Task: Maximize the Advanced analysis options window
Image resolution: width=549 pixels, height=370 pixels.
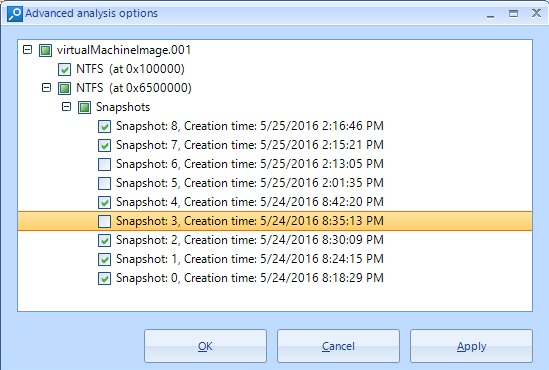Action: click(x=513, y=14)
